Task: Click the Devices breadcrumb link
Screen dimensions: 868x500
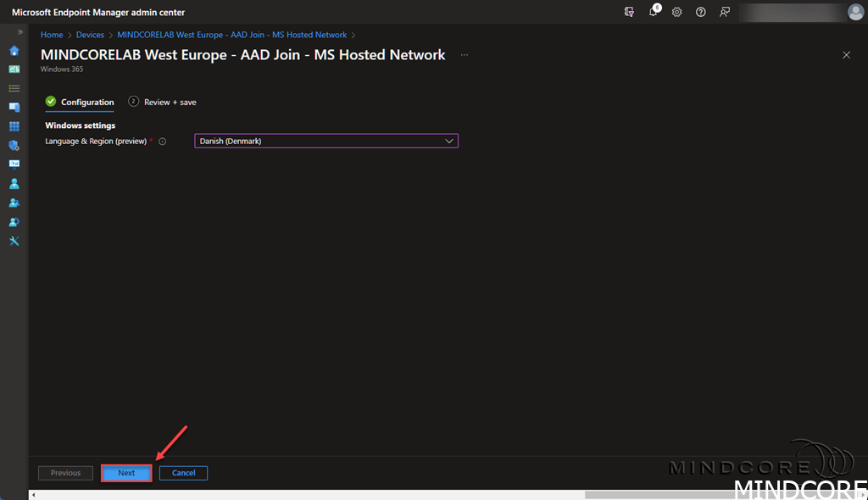Action: 90,35
